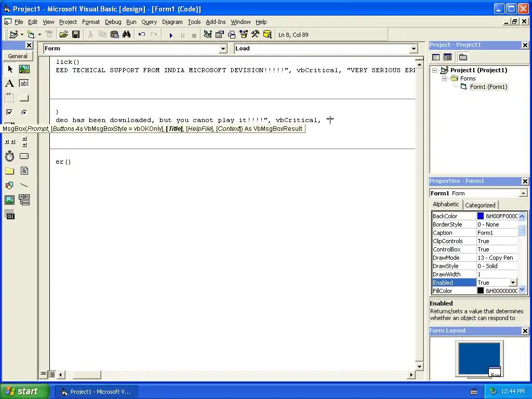532x399 pixels.
Task: Select the Timer control tool
Action: [x=10, y=156]
